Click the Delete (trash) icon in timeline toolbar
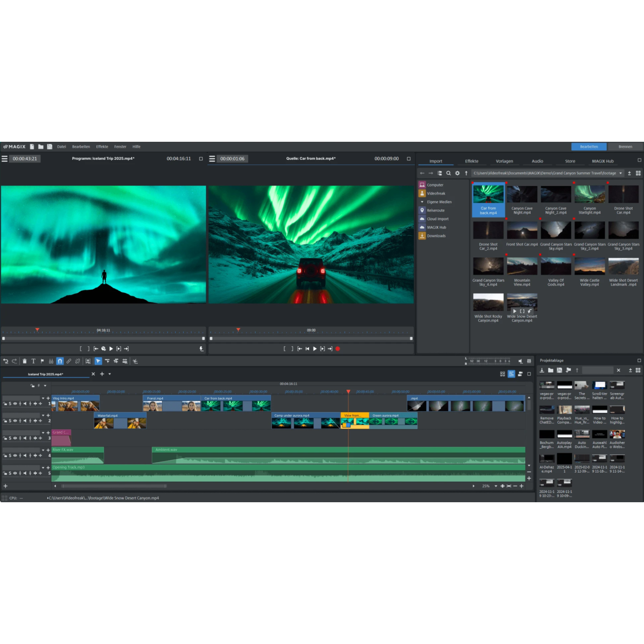 tap(24, 361)
